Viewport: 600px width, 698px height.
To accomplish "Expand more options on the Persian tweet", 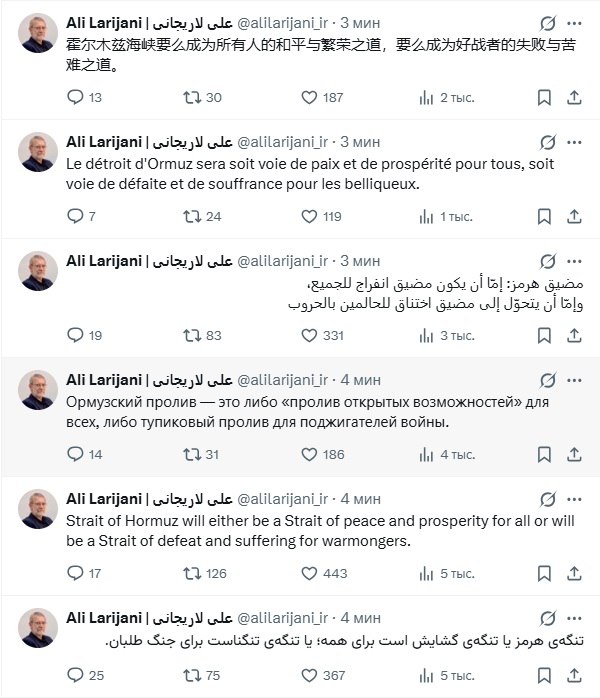I will pyautogui.click(x=575, y=617).
